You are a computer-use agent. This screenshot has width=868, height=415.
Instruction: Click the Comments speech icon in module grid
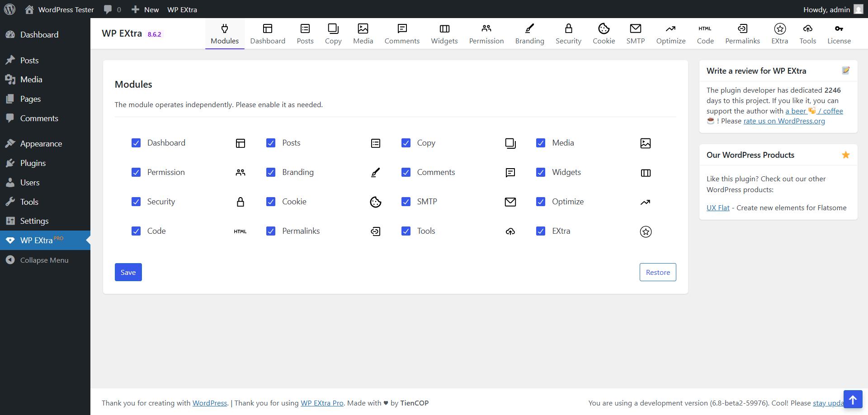tap(510, 173)
